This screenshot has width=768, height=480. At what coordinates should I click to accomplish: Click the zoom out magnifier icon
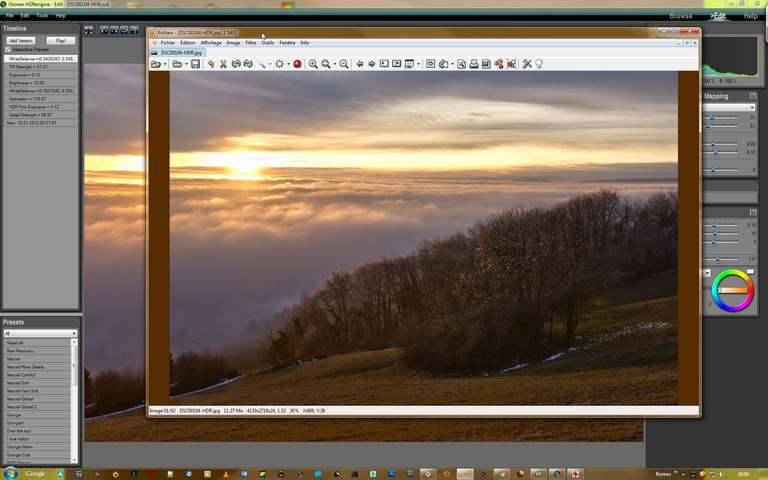tap(344, 64)
